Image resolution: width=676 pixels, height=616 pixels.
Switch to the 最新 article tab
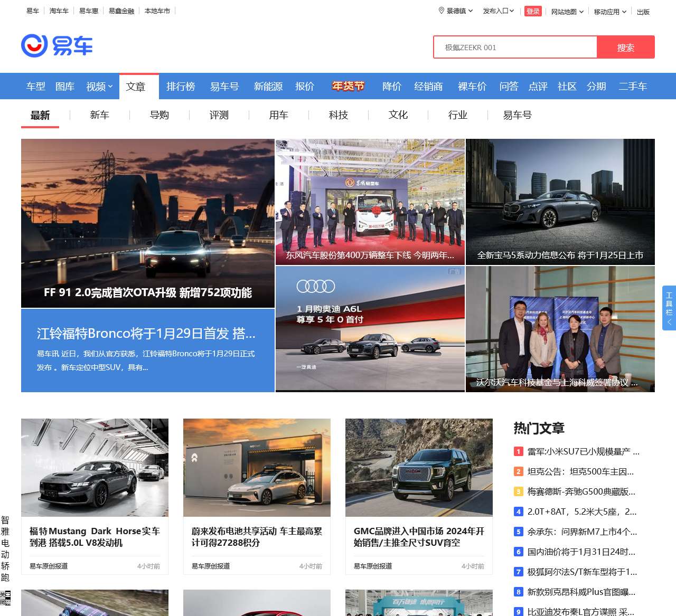coord(40,115)
